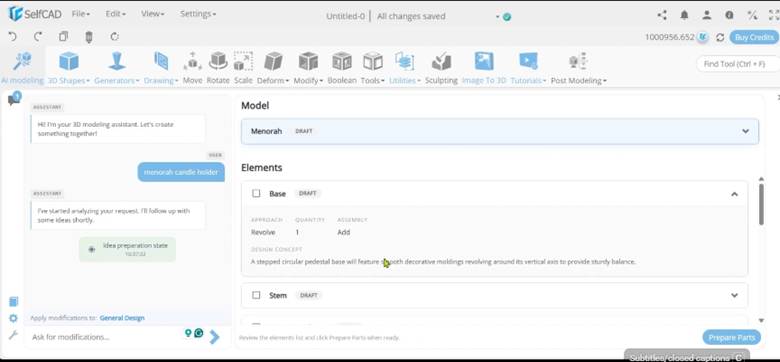The height and width of the screenshot is (362, 780).
Task: Click the green location pin icon in input
Action: coord(188,333)
